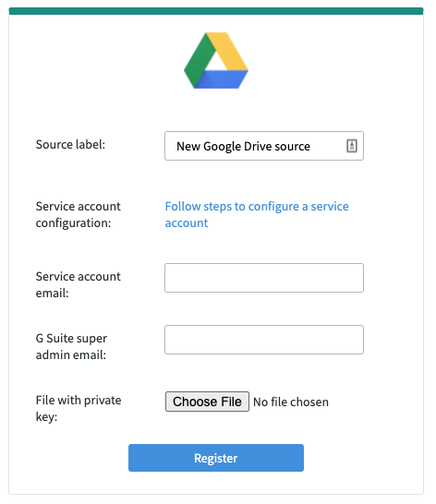Image resolution: width=436 pixels, height=504 pixels.
Task: Click the 'No file chosen' text
Action: click(x=291, y=402)
